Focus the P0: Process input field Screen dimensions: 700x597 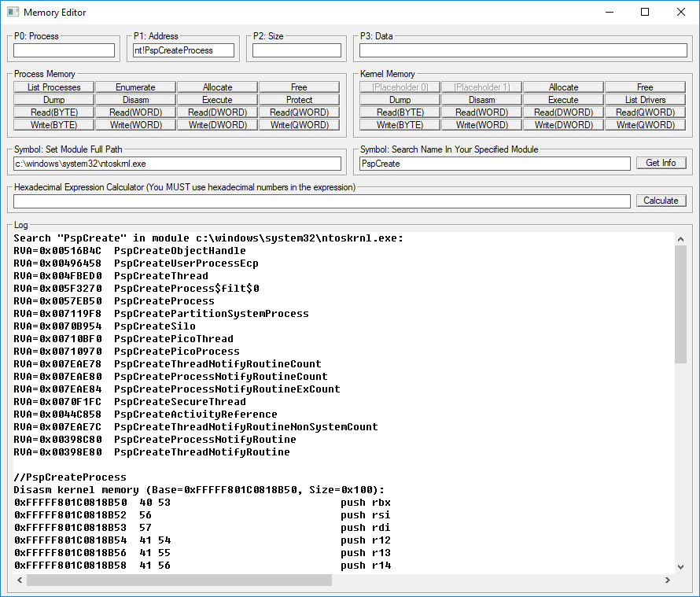(64, 50)
